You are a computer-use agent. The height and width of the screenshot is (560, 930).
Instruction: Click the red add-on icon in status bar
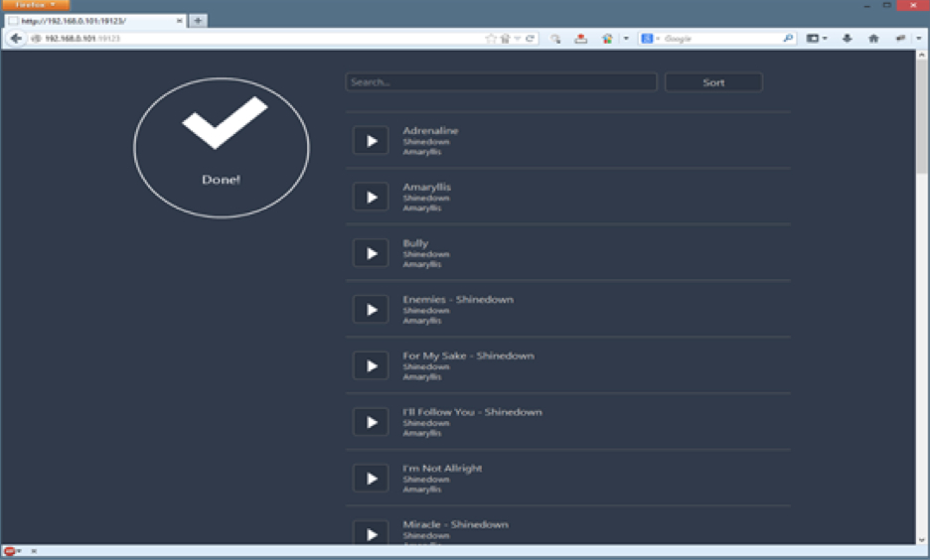[10, 551]
